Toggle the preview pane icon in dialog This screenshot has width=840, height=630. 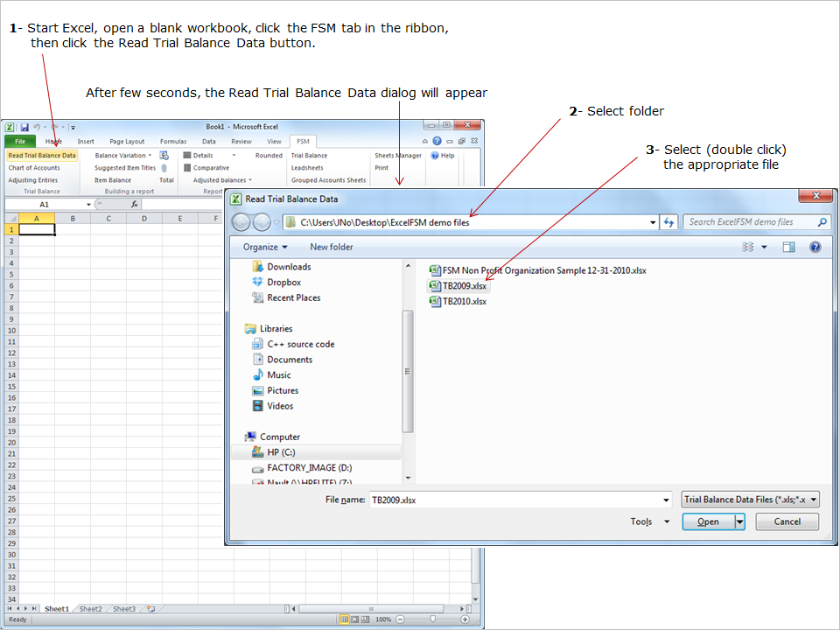[x=788, y=247]
